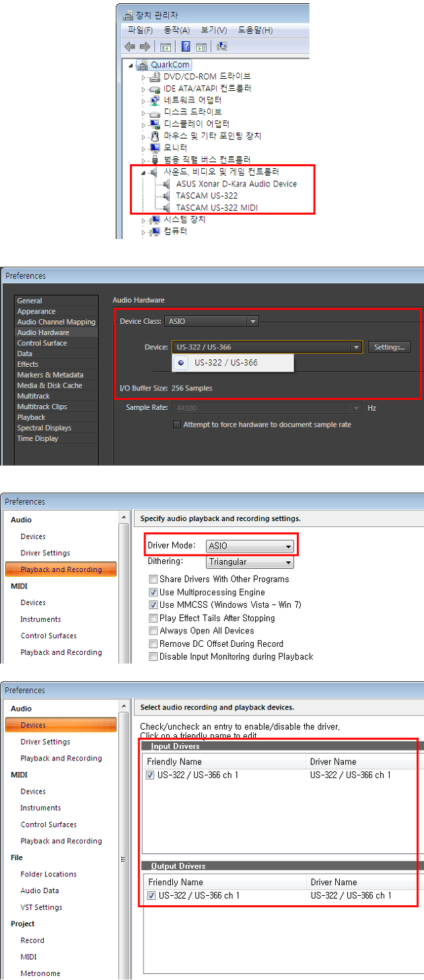This screenshot has height=980, width=424.
Task: Click the 모니터 monitor icon
Action: (155, 147)
